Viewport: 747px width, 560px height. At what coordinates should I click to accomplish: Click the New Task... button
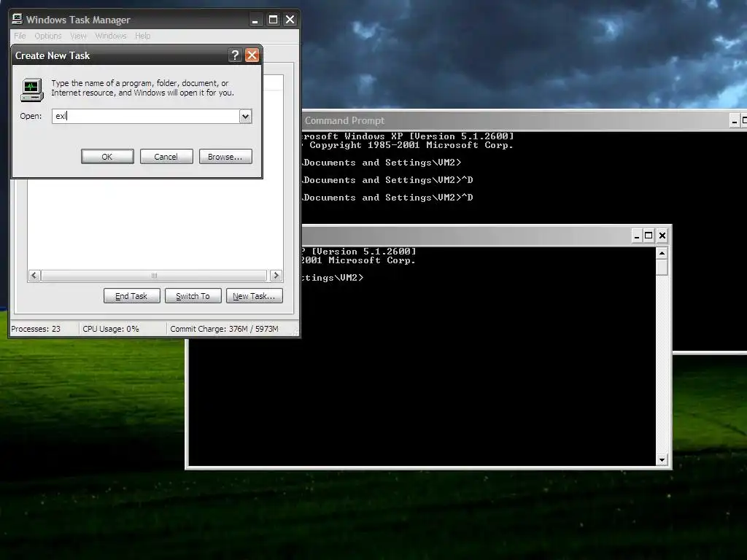(254, 296)
